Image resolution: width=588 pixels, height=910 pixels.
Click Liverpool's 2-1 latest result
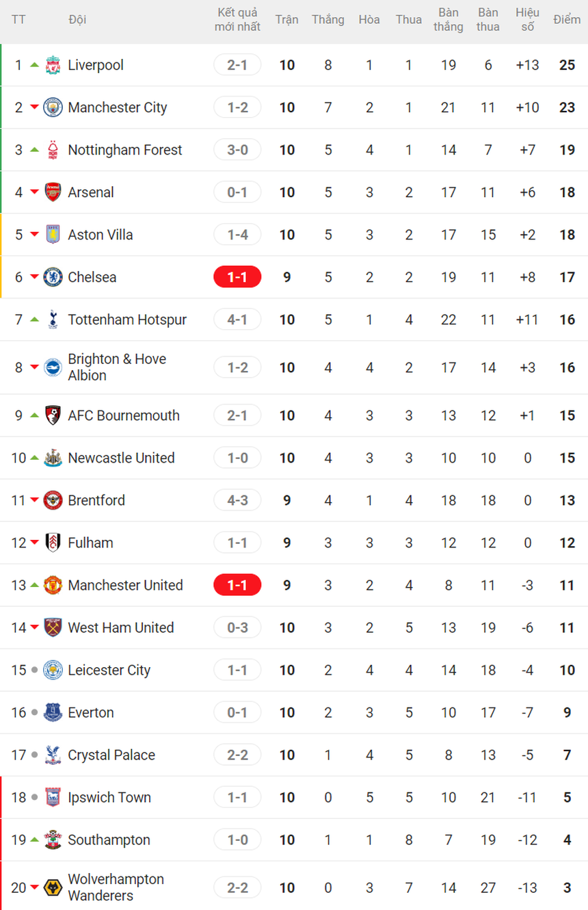(237, 65)
